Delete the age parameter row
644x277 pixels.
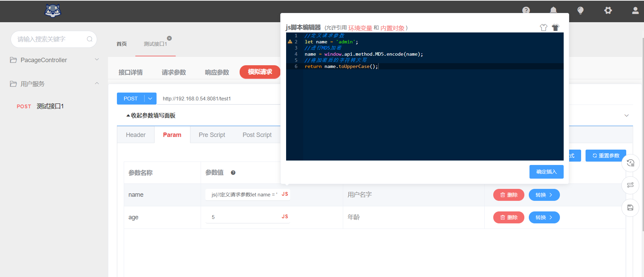click(509, 217)
